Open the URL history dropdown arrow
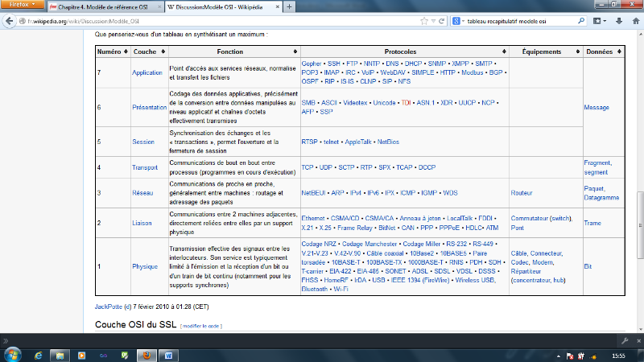This screenshot has width=644, height=362. (x=433, y=21)
